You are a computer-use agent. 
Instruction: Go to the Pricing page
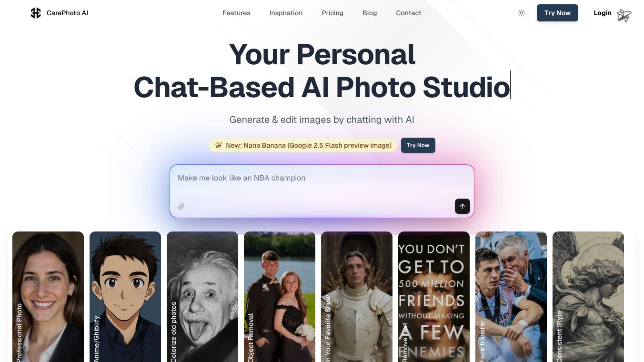[x=332, y=13]
